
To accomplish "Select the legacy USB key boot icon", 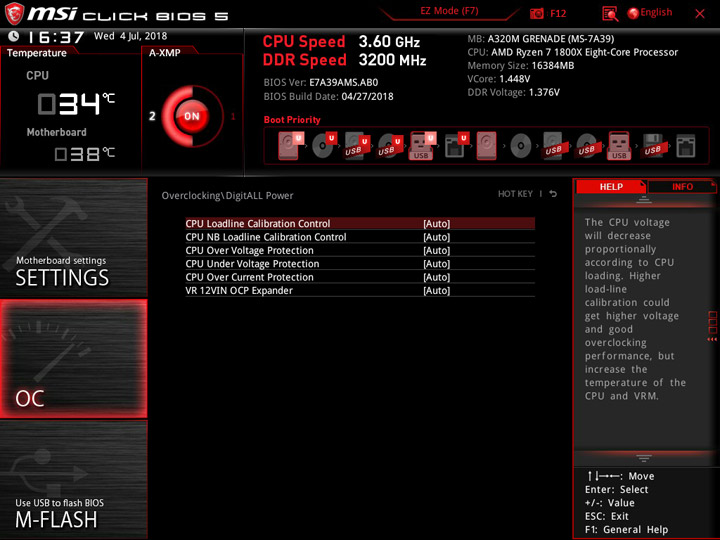I will 619,146.
